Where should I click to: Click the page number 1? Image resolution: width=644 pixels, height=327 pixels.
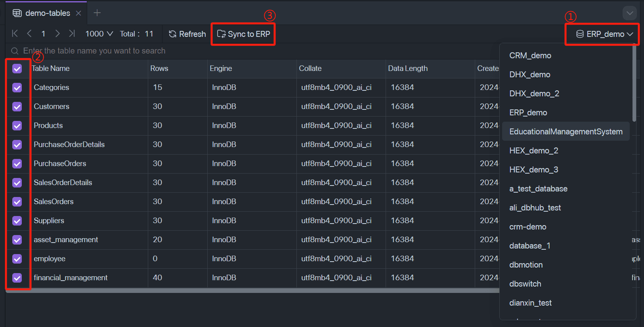[x=43, y=34]
